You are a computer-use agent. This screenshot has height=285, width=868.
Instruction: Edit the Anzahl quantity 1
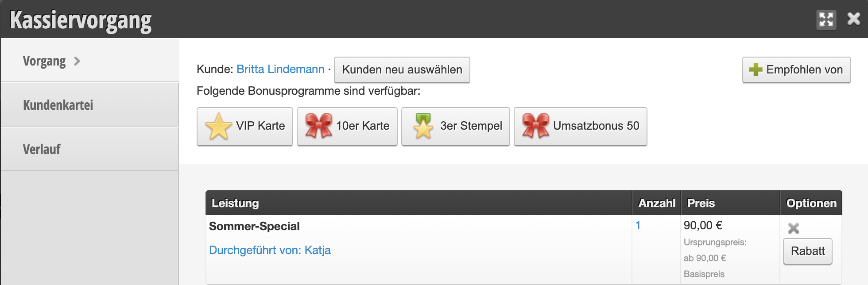click(638, 225)
